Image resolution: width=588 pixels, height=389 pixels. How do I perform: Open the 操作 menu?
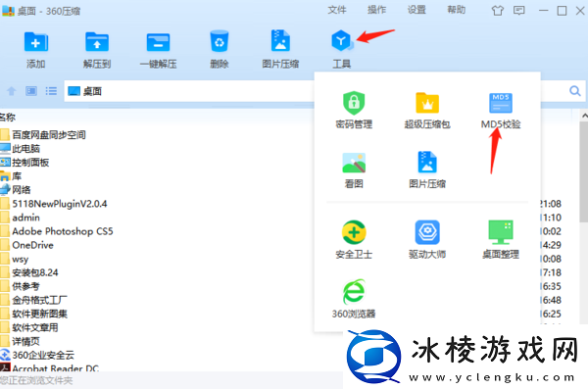(377, 10)
